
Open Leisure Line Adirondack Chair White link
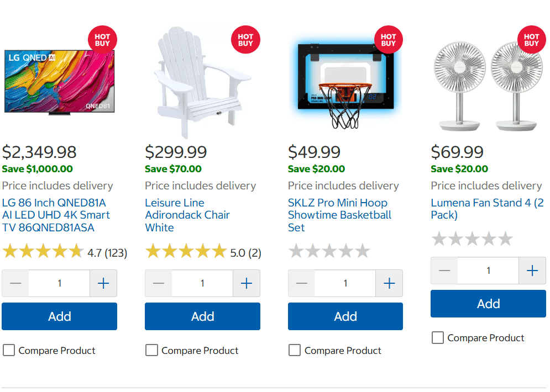coord(187,215)
